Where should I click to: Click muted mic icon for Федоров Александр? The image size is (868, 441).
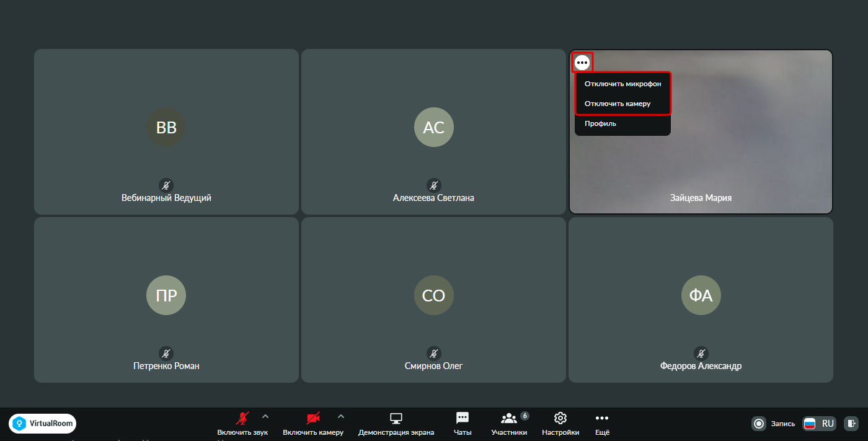(701, 353)
